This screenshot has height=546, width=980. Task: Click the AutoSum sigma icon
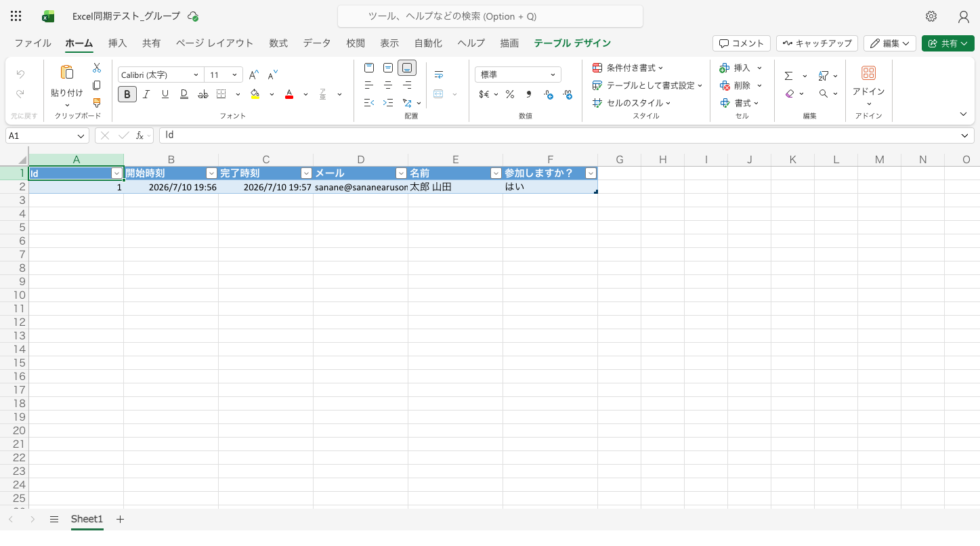click(788, 76)
